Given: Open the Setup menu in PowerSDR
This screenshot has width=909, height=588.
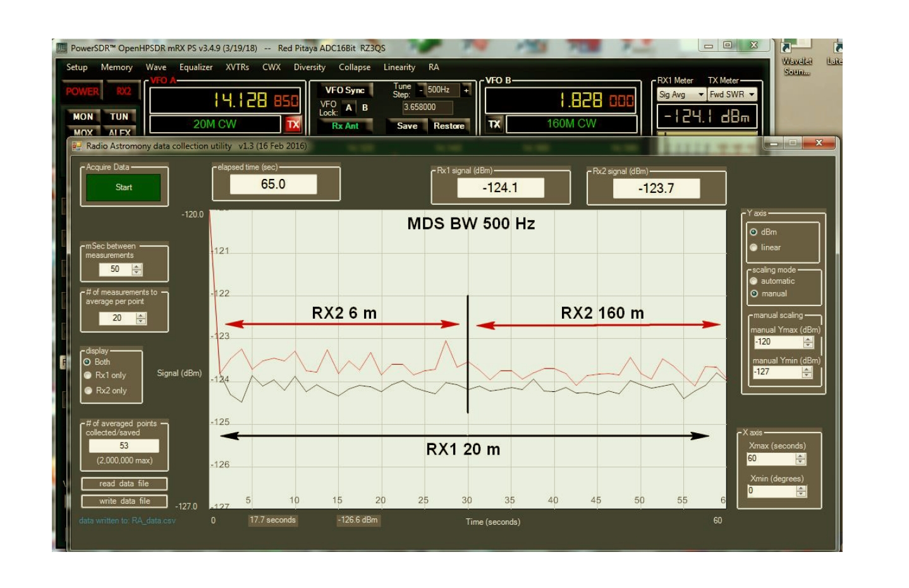Looking at the screenshot, I should [x=76, y=67].
